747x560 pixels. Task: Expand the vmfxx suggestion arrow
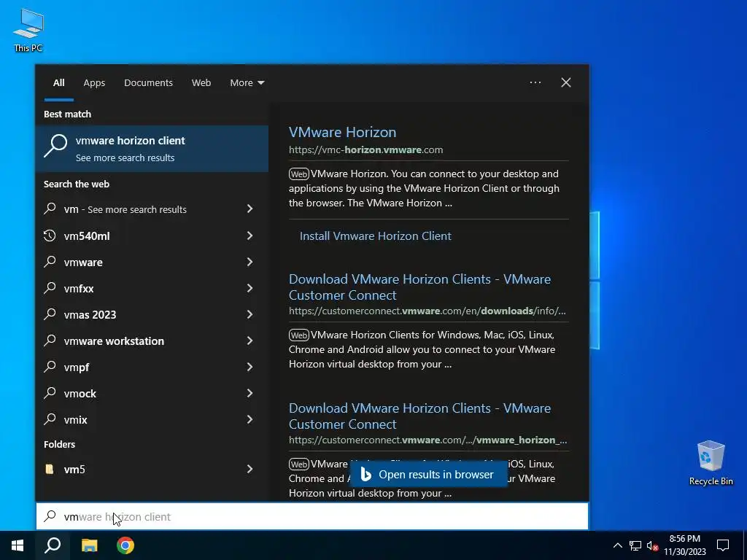tap(249, 288)
